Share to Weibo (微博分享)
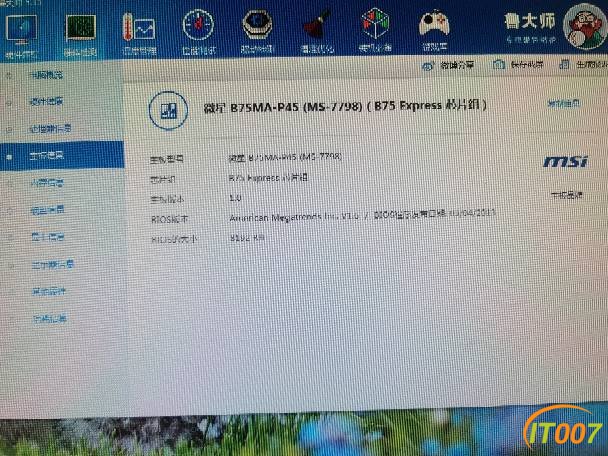The image size is (608, 456). pyautogui.click(x=448, y=65)
